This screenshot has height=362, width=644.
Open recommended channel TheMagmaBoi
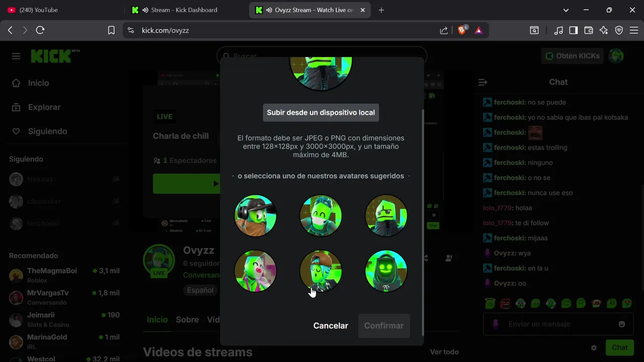pyautogui.click(x=64, y=275)
